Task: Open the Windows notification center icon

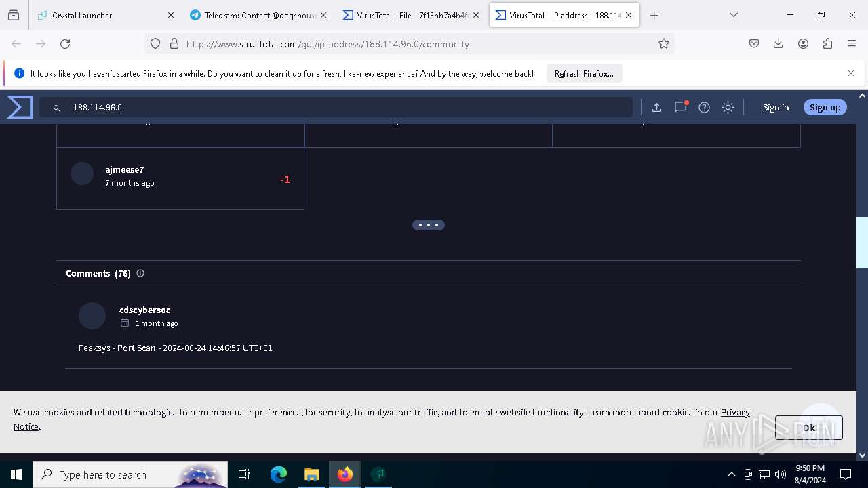Action: pyautogui.click(x=846, y=474)
